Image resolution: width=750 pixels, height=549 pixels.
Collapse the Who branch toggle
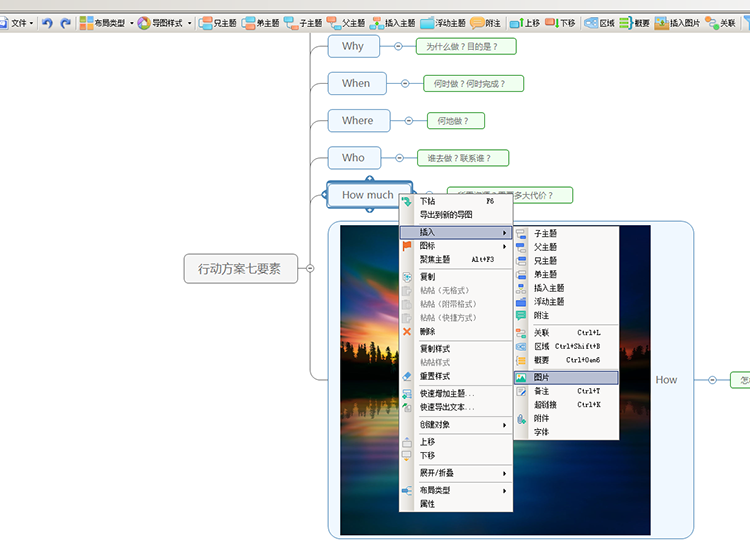tap(399, 158)
